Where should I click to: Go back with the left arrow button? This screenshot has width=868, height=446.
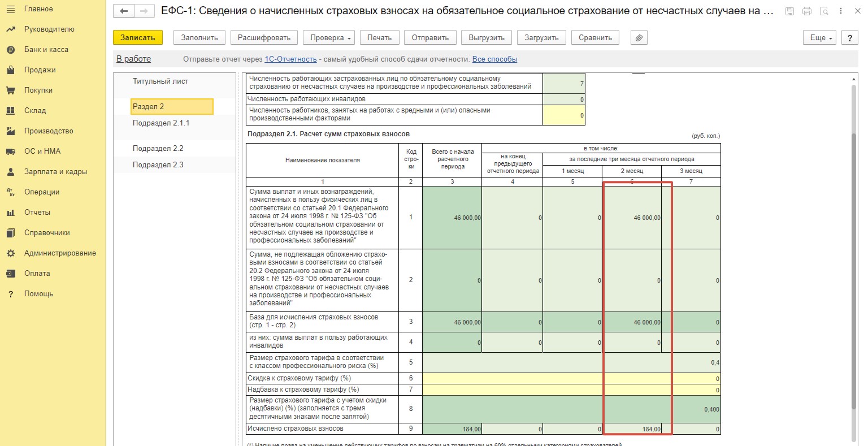pyautogui.click(x=124, y=11)
